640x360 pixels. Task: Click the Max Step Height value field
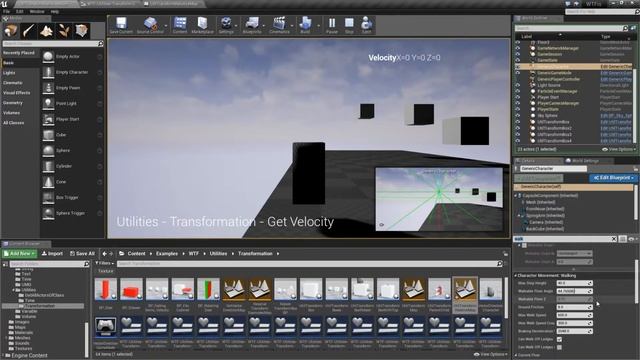click(574, 283)
